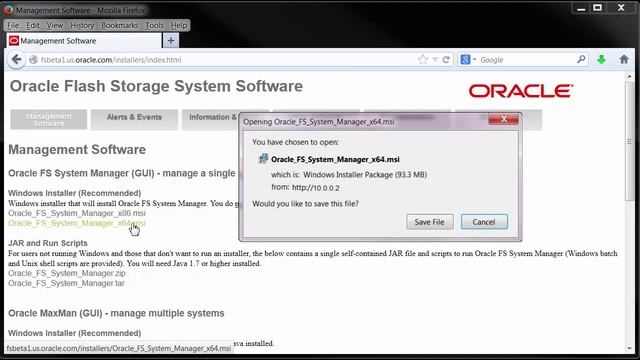Click 'Management Software' page heading
The height and width of the screenshot is (360, 640).
[x=77, y=150]
